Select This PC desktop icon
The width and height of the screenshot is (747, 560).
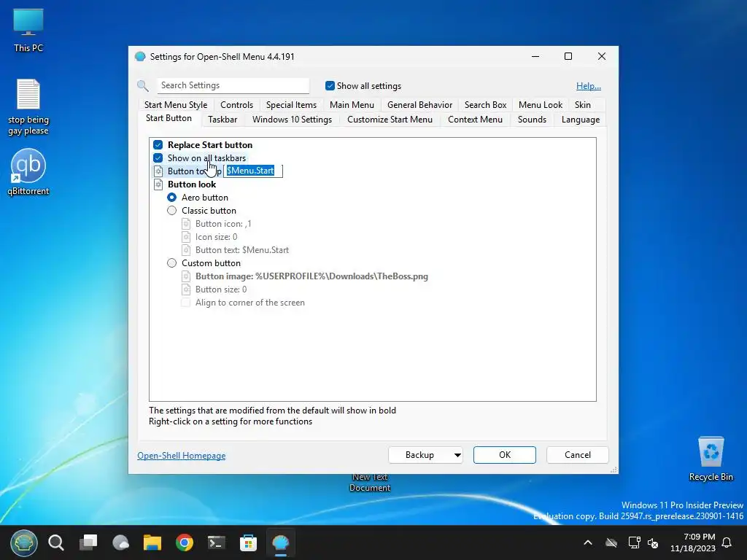tap(28, 30)
